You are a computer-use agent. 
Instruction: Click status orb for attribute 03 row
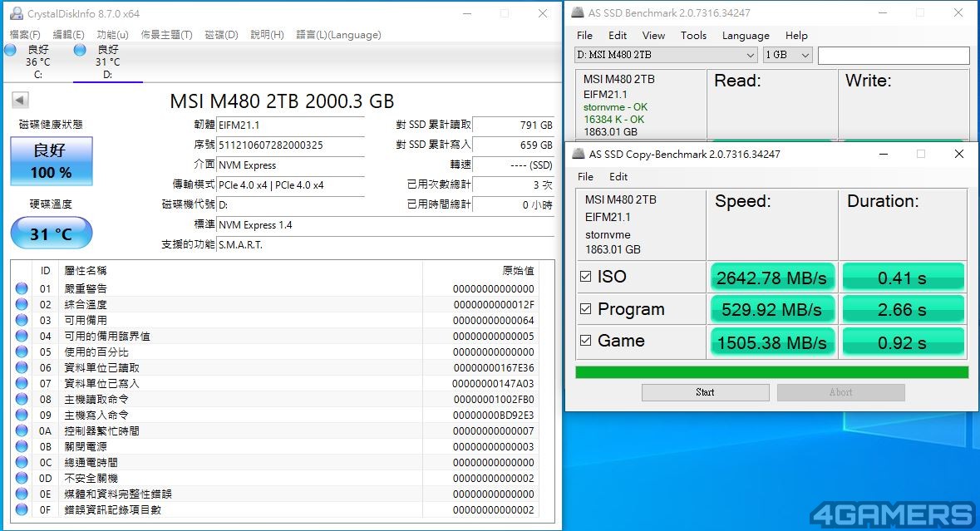[22, 320]
